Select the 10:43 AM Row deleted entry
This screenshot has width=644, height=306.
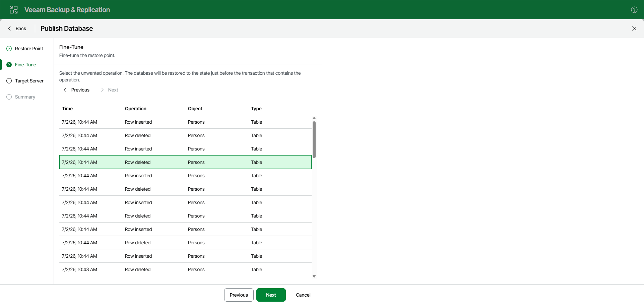coord(185,269)
